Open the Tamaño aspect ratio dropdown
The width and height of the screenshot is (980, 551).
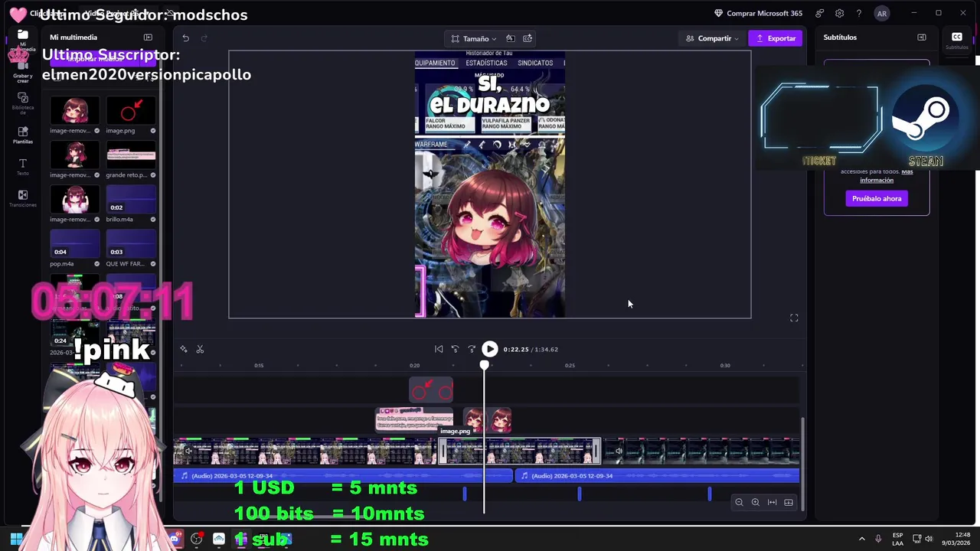(474, 38)
